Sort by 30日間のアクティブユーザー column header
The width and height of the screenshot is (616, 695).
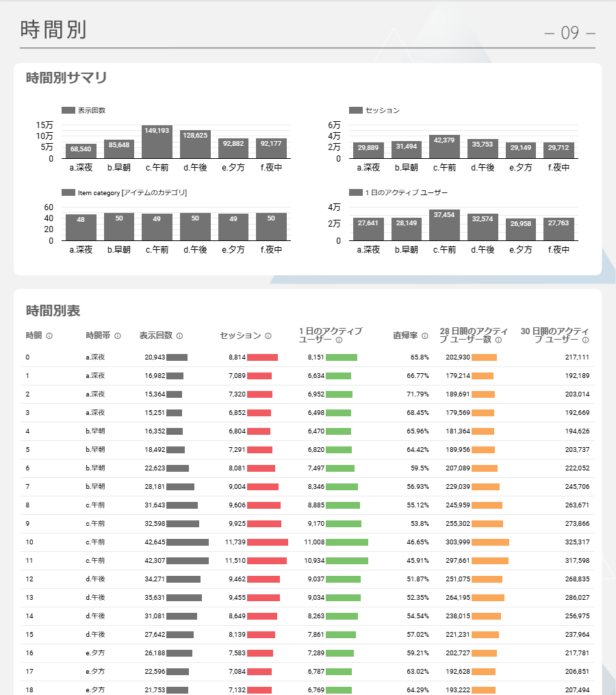[x=554, y=336]
